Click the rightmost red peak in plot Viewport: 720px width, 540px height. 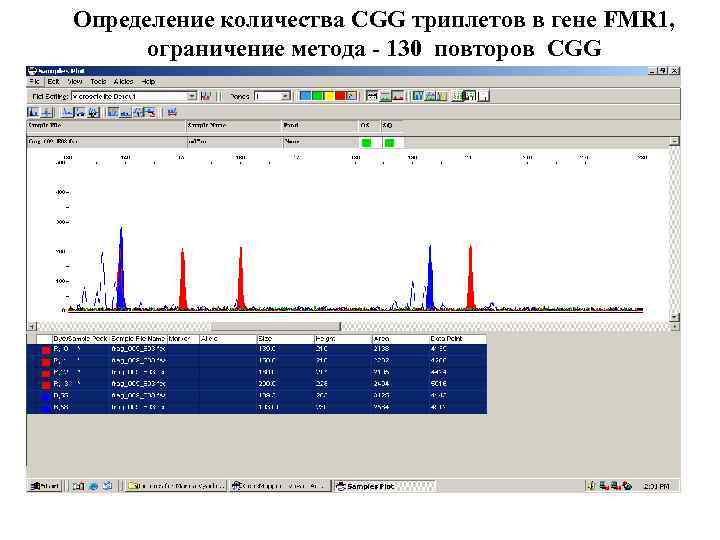point(470,278)
